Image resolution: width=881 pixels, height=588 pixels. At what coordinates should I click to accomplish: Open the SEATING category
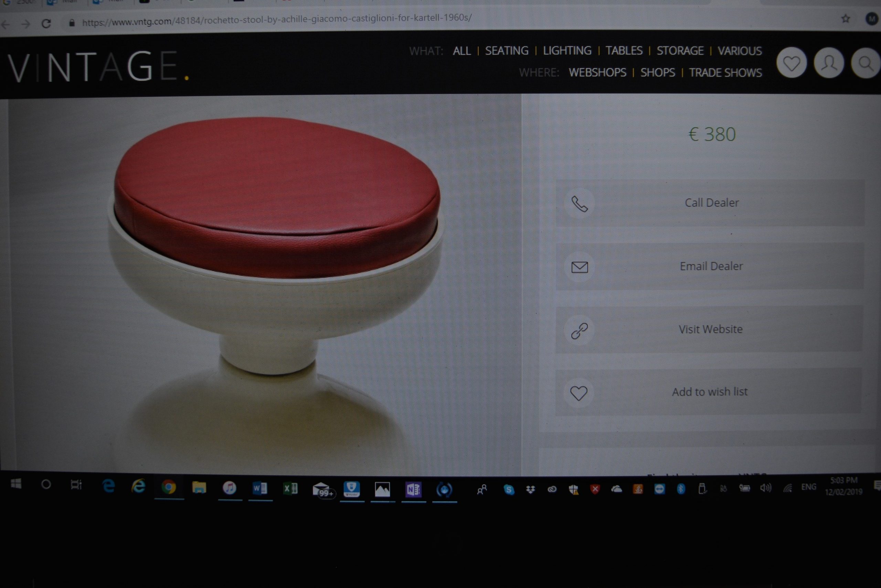coord(507,51)
